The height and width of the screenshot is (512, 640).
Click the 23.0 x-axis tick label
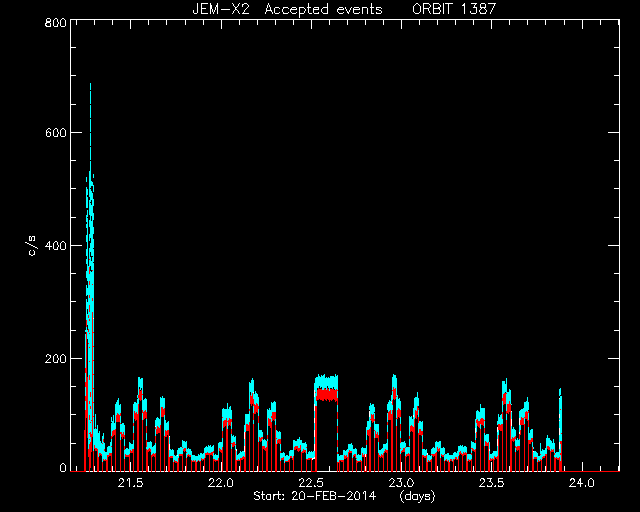click(401, 483)
